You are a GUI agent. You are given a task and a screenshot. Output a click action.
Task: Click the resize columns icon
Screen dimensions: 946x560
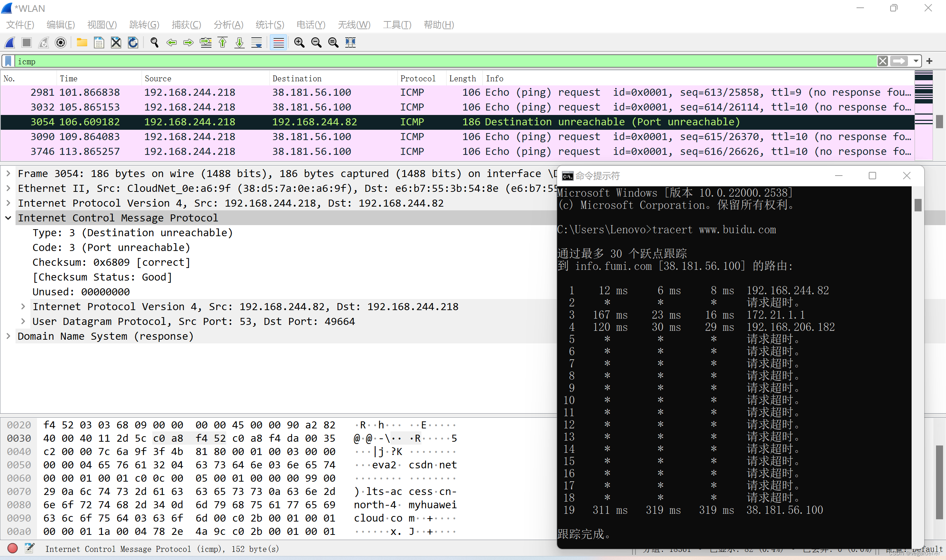coord(350,42)
